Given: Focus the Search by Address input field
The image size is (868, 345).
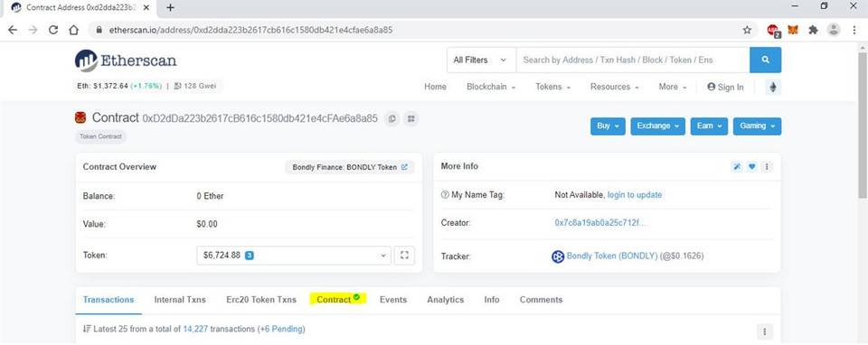Looking at the screenshot, I should (x=633, y=60).
